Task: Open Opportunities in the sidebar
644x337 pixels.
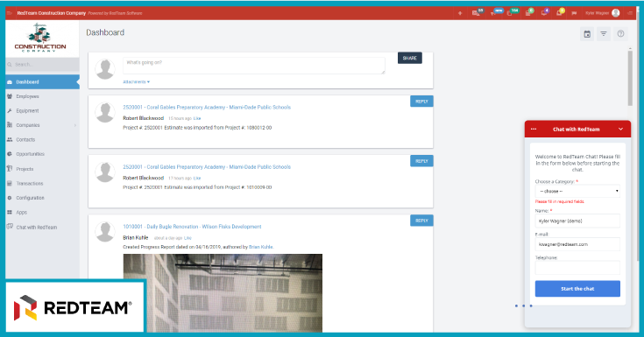Action: click(x=30, y=154)
